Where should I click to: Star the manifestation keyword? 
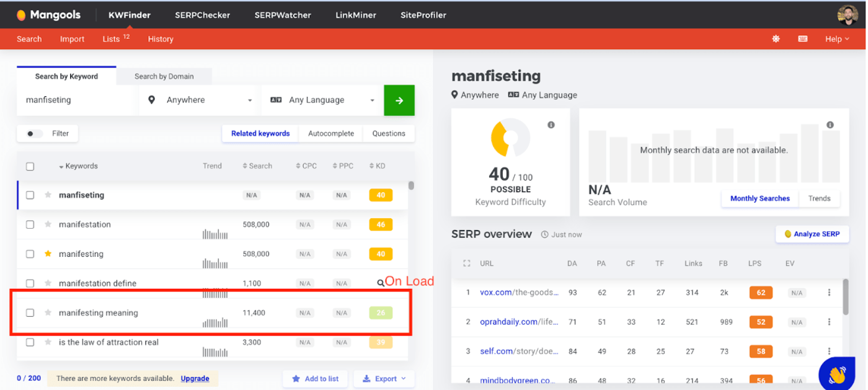48,224
